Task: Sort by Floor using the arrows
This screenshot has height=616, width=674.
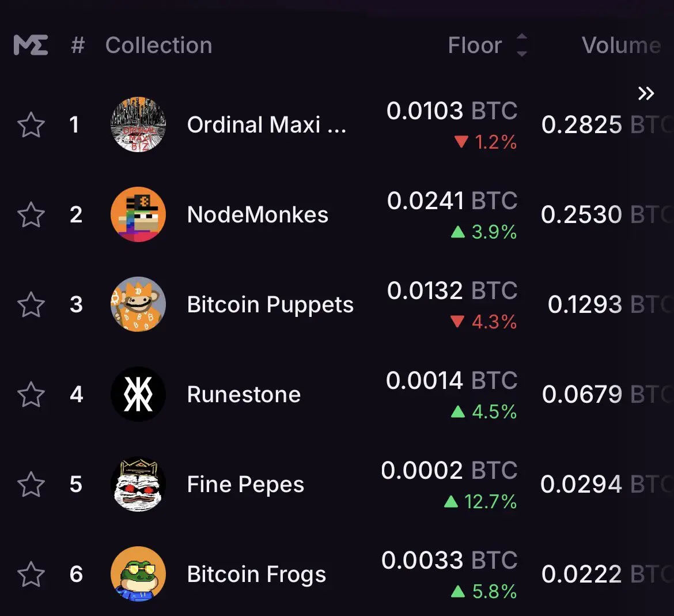Action: 522,45
